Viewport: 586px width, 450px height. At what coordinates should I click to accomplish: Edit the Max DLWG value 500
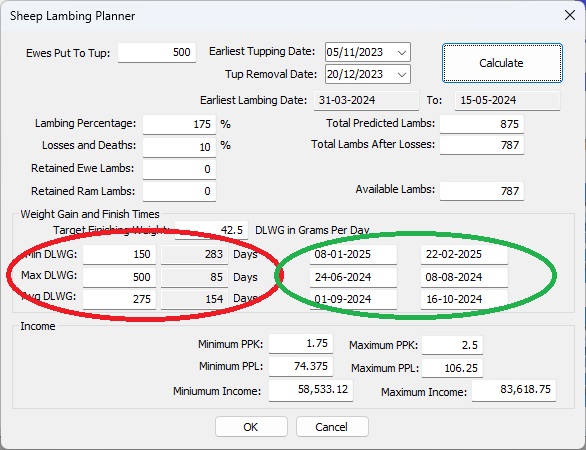119,277
